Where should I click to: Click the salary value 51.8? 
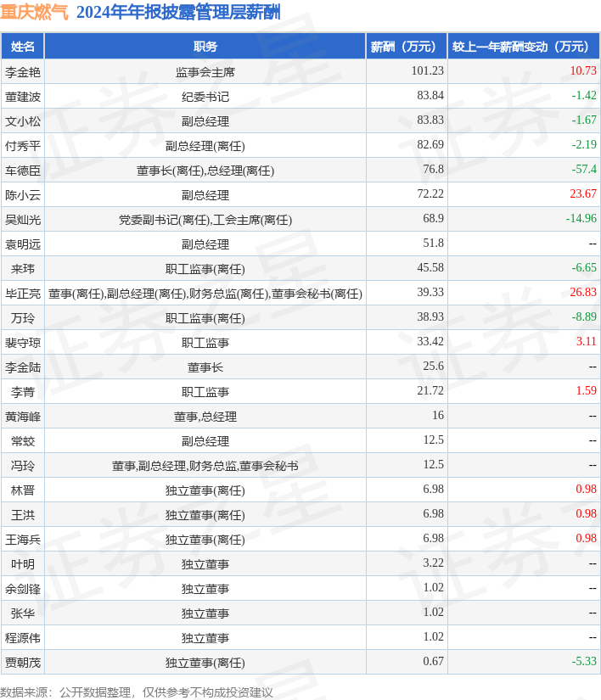pos(434,243)
